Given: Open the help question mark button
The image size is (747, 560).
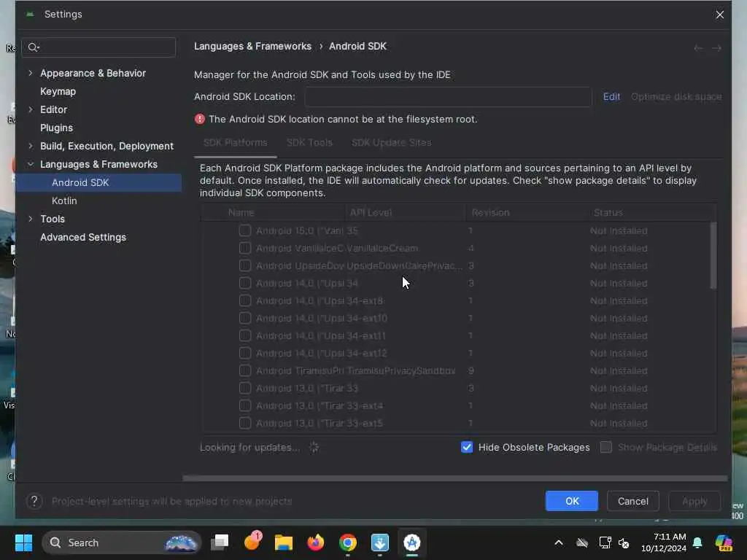Looking at the screenshot, I should (34, 501).
